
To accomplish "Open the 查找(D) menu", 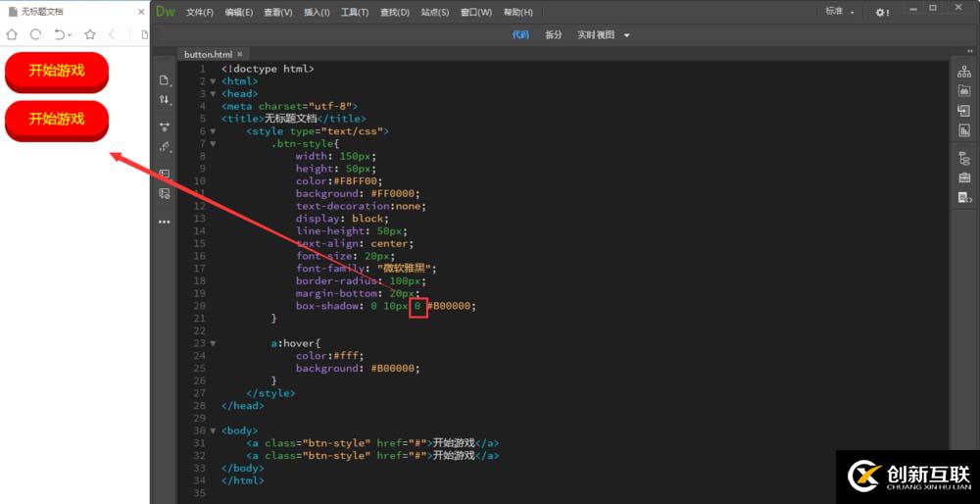I will click(x=394, y=12).
